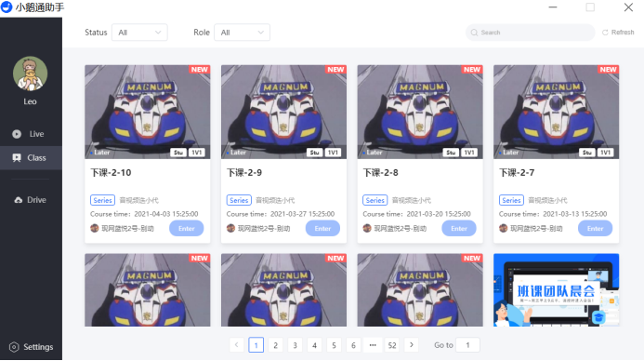Click teacher avatar on 下课-2-8 card
Image resolution: width=644 pixels, height=361 pixels.
(x=367, y=228)
